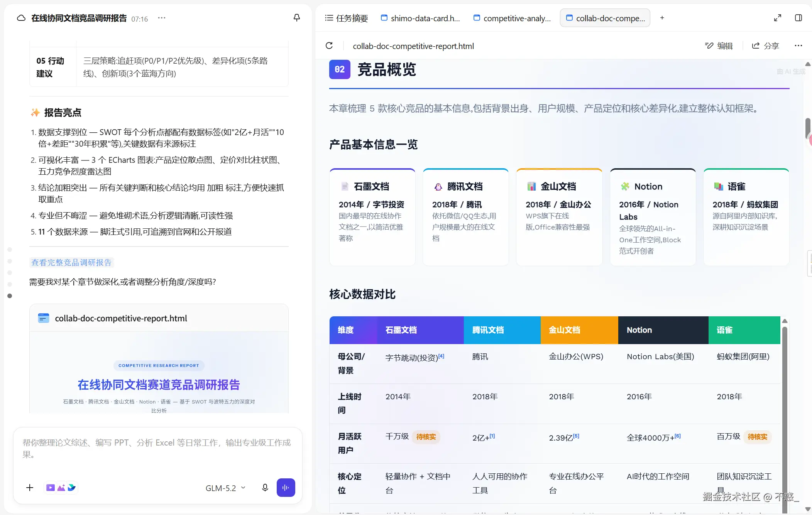Click the file name in the preview address bar
This screenshot has width=812, height=515.
pyautogui.click(x=413, y=46)
